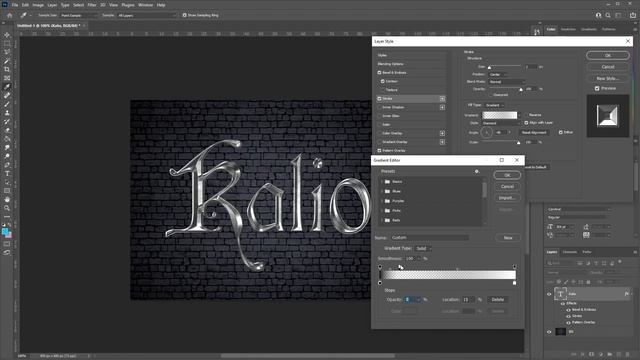Select the Zoom tool
This screenshot has width=640, height=360.
[7, 208]
